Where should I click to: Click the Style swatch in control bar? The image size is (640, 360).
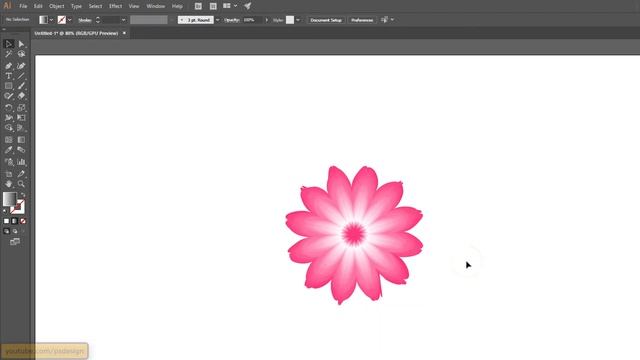(x=290, y=20)
